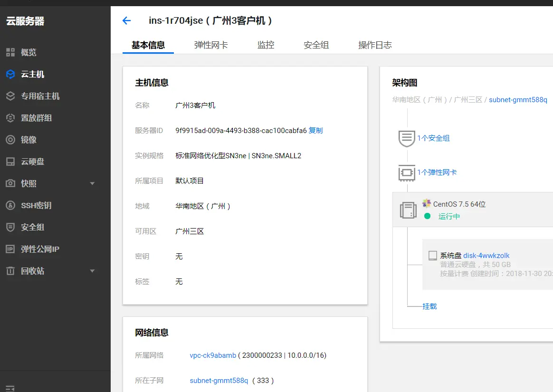This screenshot has width=553, height=392.
Task: Switch to the 基本信息 tab
Action: (x=148, y=45)
